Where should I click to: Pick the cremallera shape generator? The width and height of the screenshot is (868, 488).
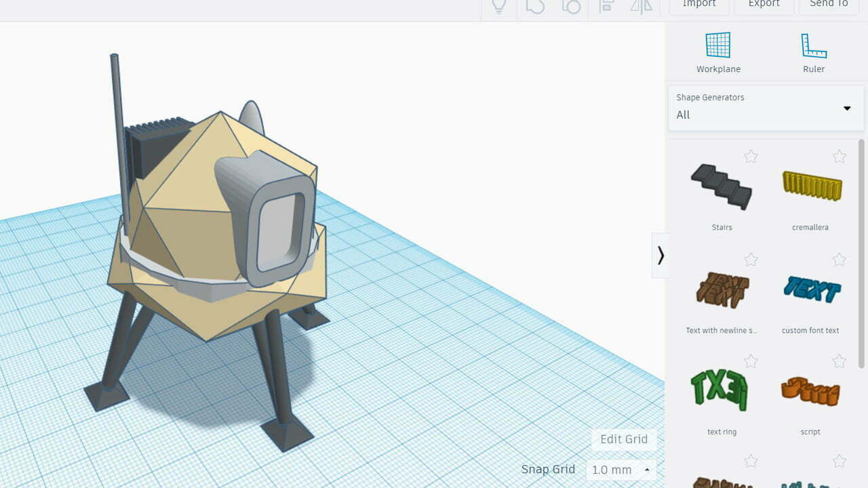[x=811, y=186]
